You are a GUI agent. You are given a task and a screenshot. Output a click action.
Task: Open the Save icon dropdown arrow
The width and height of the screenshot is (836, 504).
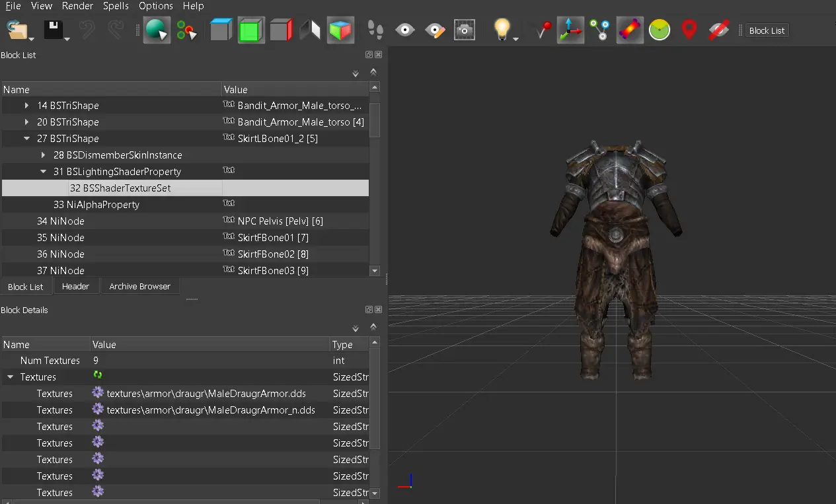click(67, 39)
